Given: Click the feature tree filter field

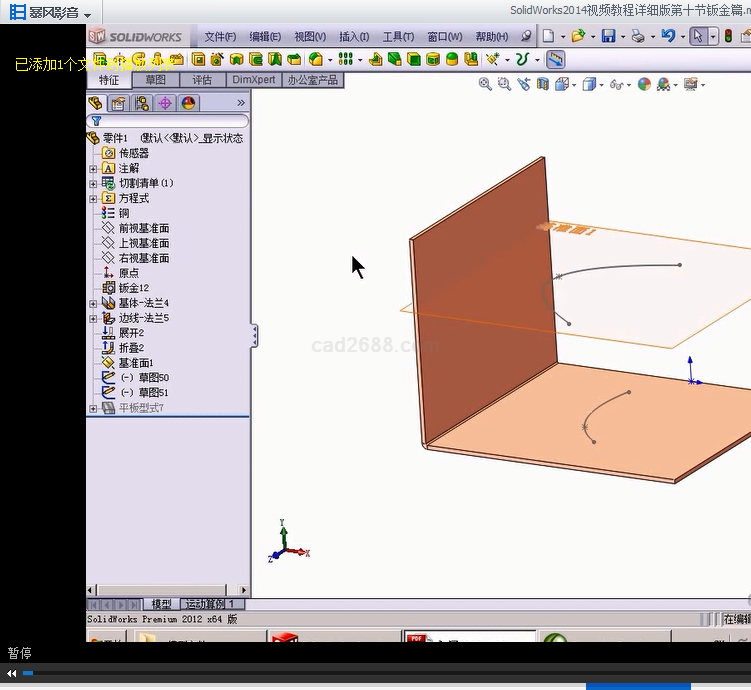Looking at the screenshot, I should pyautogui.click(x=170, y=120).
